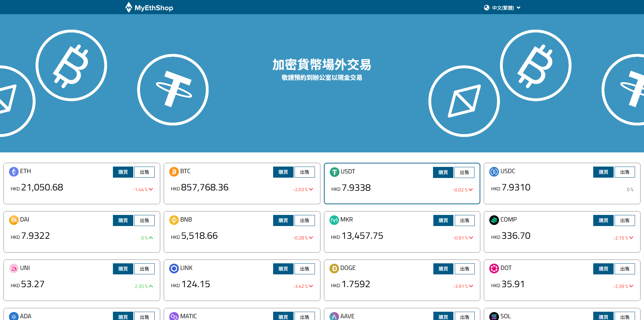Click the USDC coin icon
This screenshot has height=320, width=644.
[x=494, y=172]
